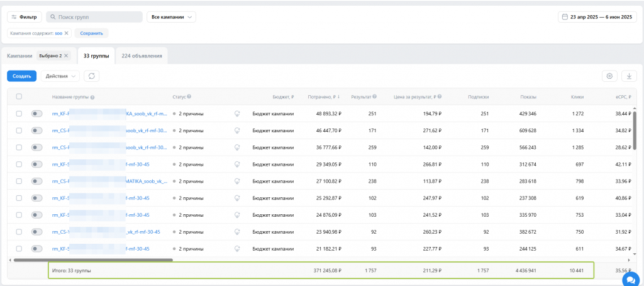Tick checkbox for the 46 447,70 ₽ group
644x286 pixels.
click(19, 130)
